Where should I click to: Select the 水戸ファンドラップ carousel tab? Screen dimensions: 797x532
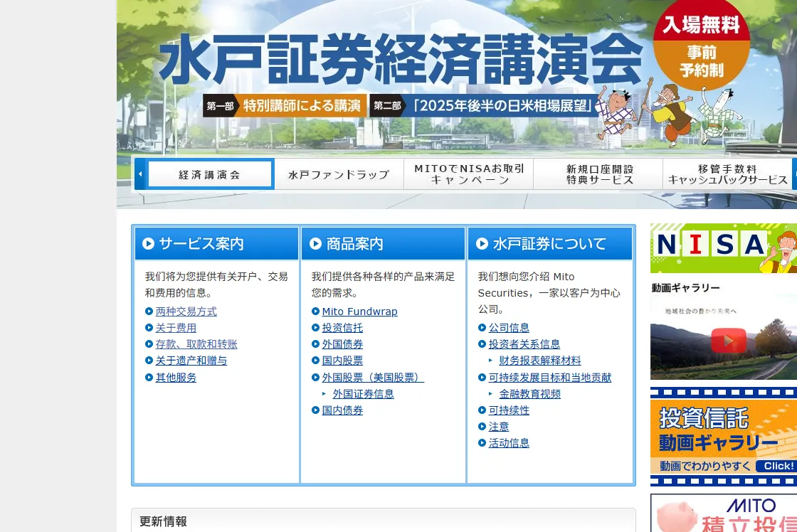tap(339, 174)
